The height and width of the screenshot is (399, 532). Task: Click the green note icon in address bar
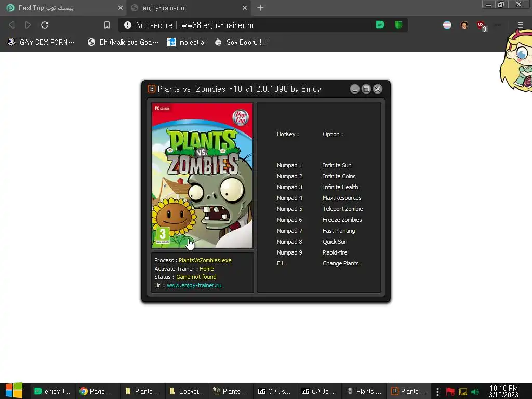tap(380, 25)
